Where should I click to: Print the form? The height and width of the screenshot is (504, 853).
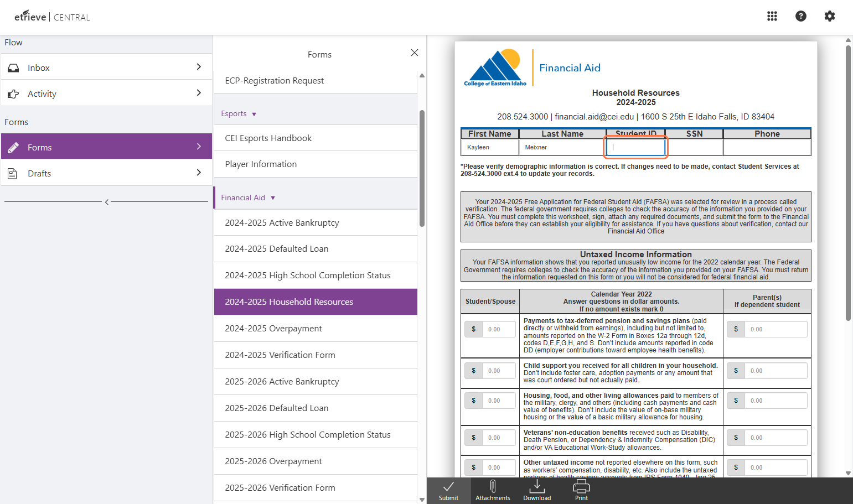click(x=581, y=491)
